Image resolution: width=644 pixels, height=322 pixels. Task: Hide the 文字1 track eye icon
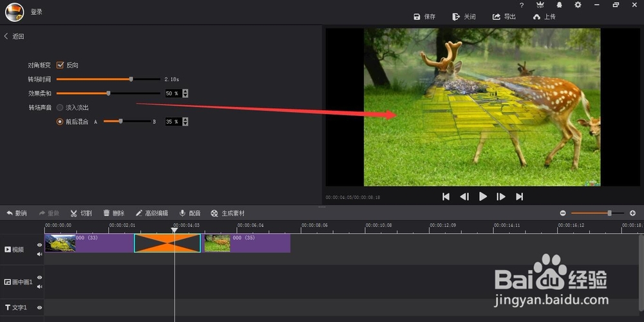[39, 308]
